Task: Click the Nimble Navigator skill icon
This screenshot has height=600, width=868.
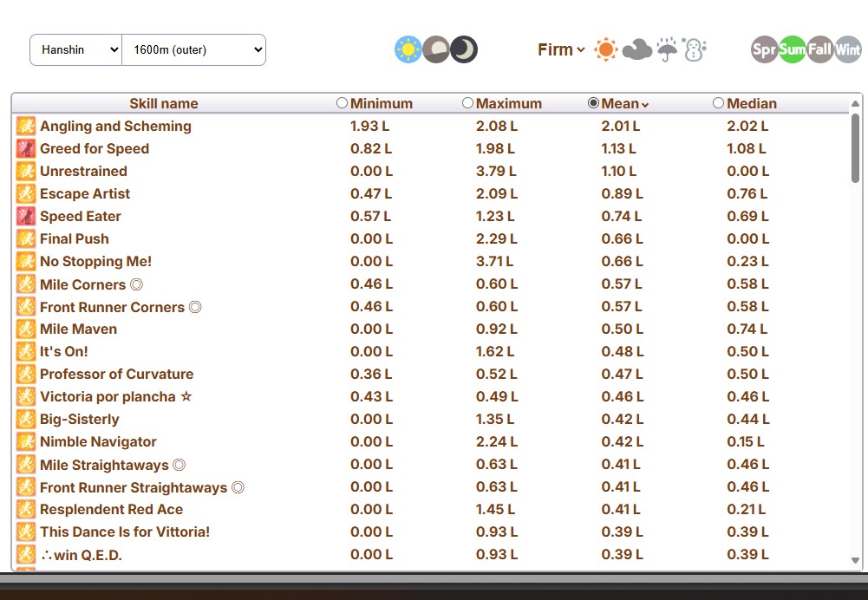Action: tap(25, 441)
